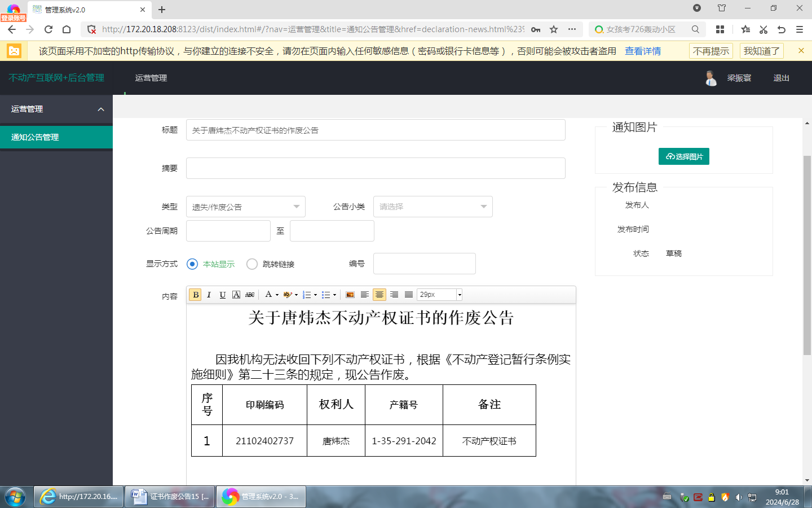The image size is (812, 508).
Task: Click the font color A icon
Action: 268,295
